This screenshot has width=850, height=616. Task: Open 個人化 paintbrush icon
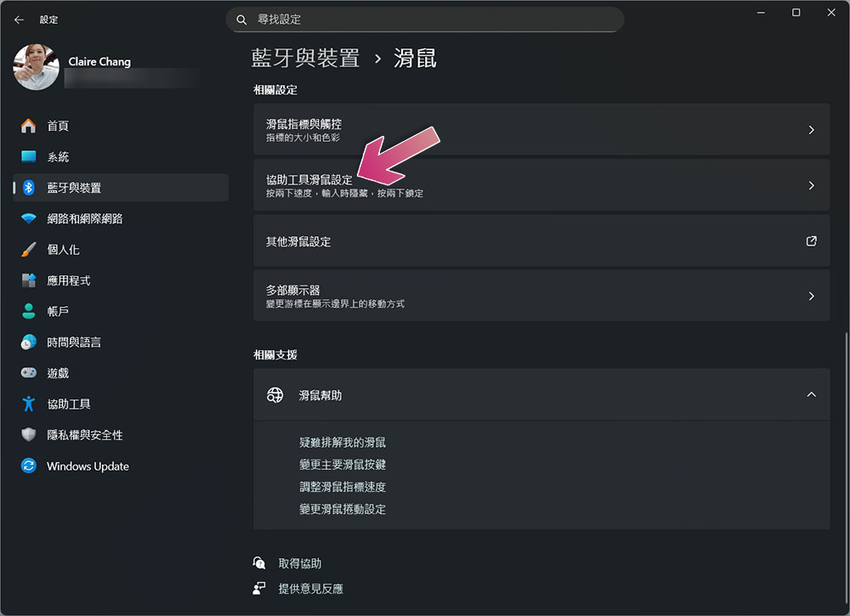click(28, 249)
